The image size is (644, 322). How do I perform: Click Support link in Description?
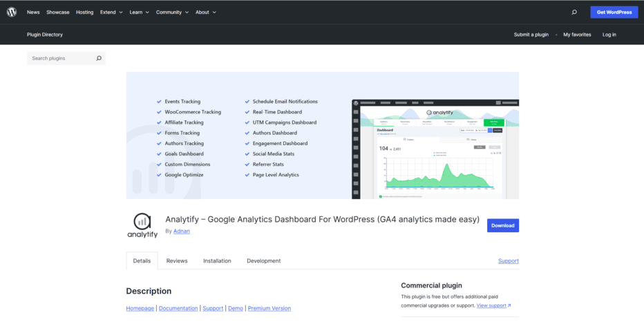coord(213,308)
